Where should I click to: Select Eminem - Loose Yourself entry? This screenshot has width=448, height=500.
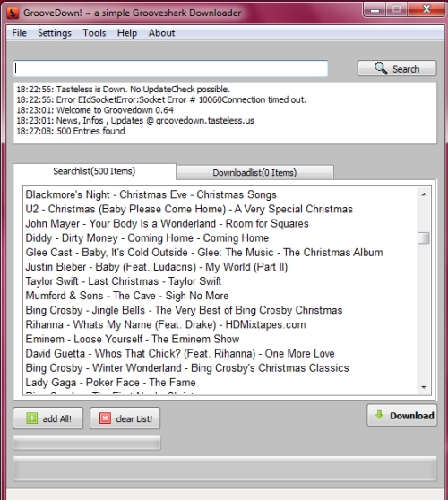133,339
